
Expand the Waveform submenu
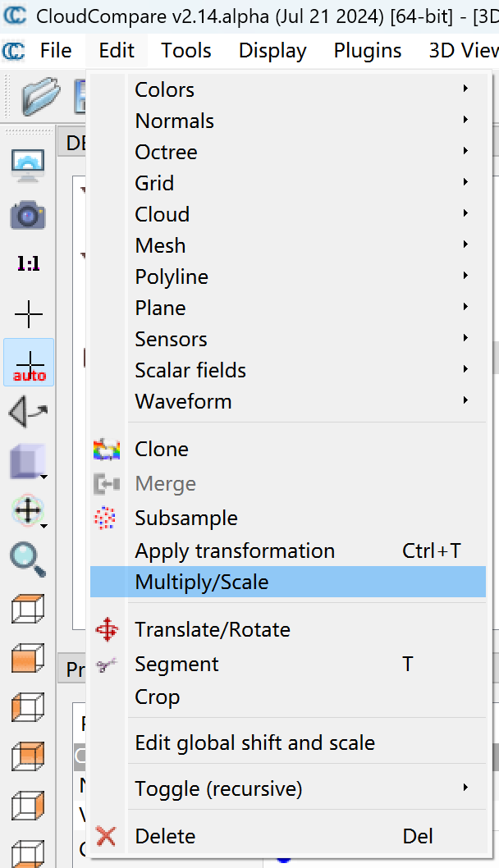click(288, 401)
